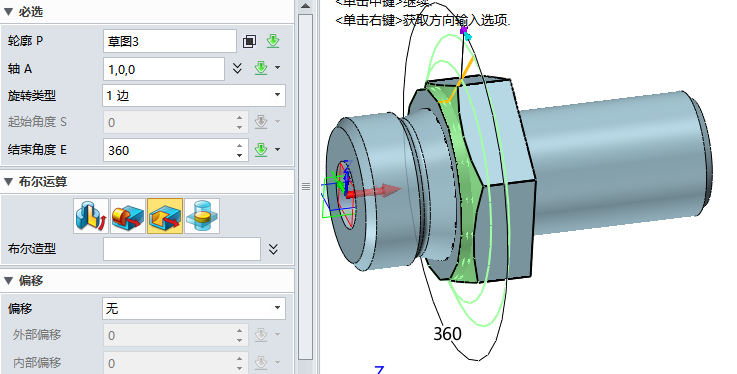Viewport: 737px width, 374px height.
Task: Open small dropdown arrow after 轴 A pick icon
Action: pos(277,68)
